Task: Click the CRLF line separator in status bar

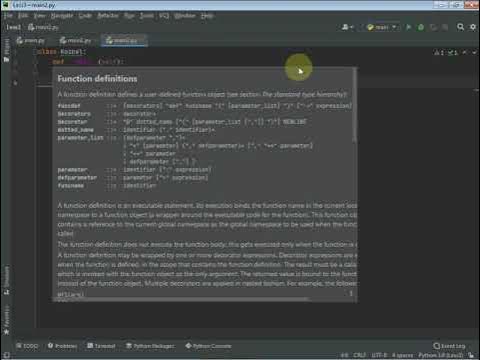Action: [x=359, y=355]
